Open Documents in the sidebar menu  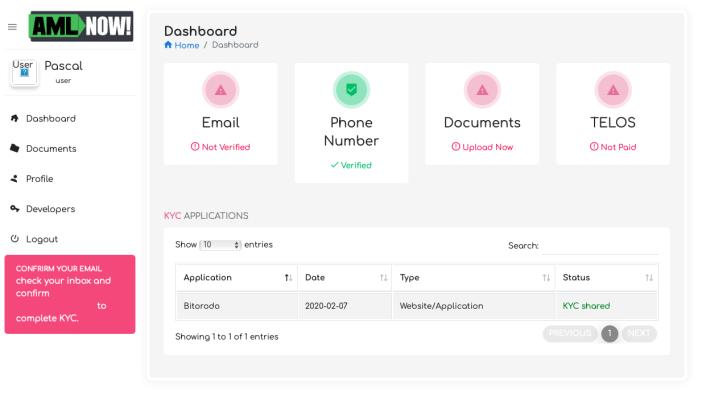[x=51, y=148]
